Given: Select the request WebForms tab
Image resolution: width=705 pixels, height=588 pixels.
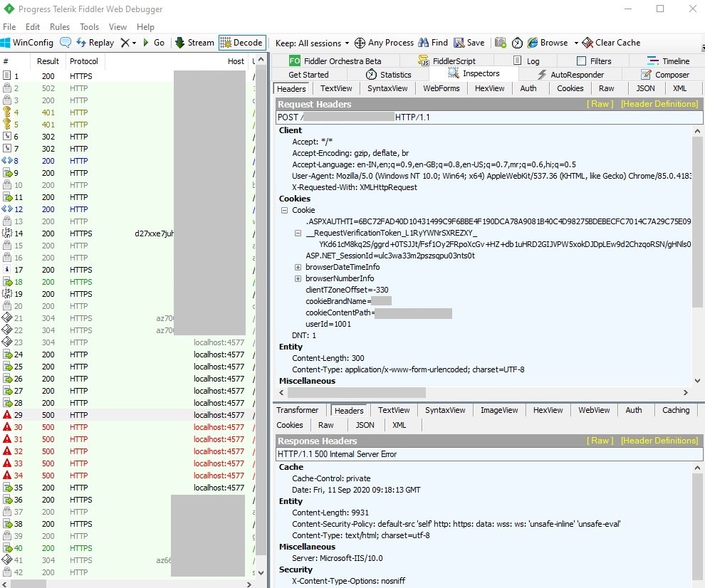Looking at the screenshot, I should coord(441,88).
